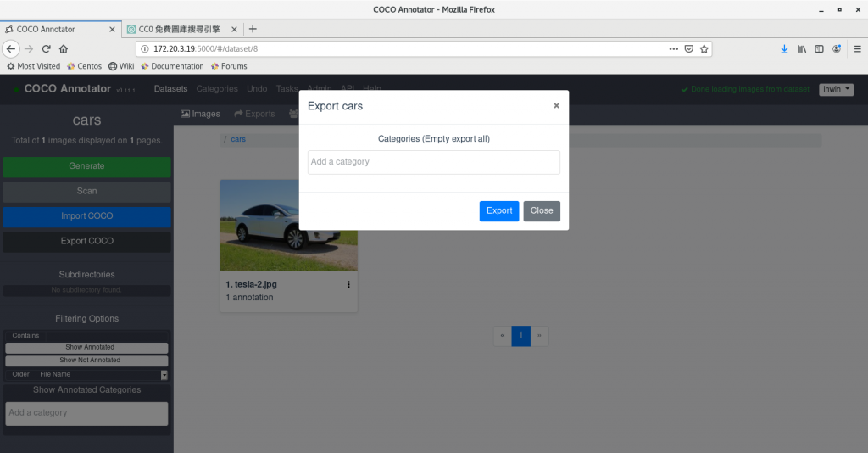Open the browser home page icon
Screen dimensions: 868x453
64,48
